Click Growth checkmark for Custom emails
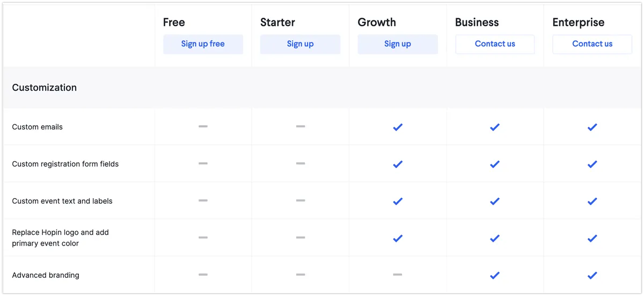 pyautogui.click(x=398, y=127)
